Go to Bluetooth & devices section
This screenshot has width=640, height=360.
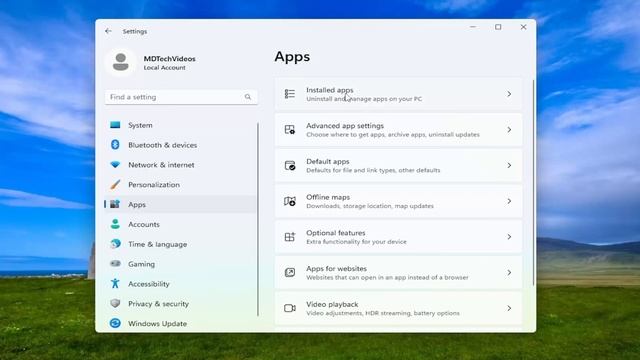coord(181,145)
